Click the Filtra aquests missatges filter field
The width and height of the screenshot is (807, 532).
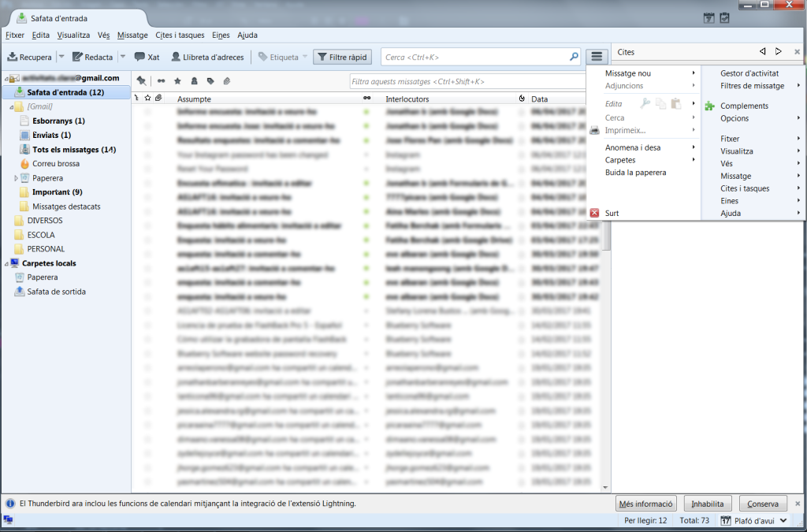pyautogui.click(x=433, y=81)
